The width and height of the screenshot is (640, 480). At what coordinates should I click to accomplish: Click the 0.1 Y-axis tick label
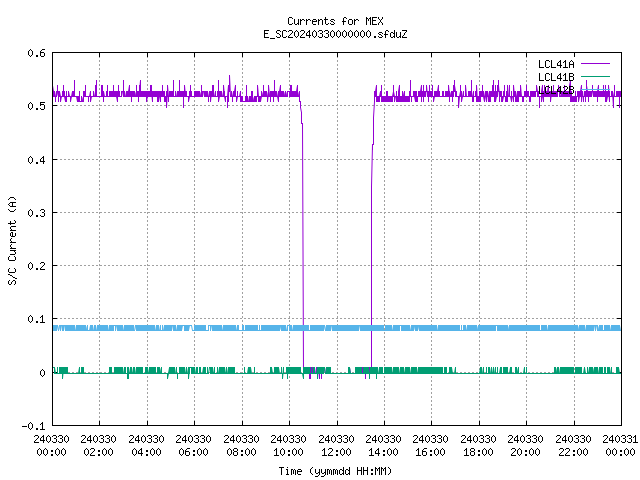pyautogui.click(x=36, y=319)
